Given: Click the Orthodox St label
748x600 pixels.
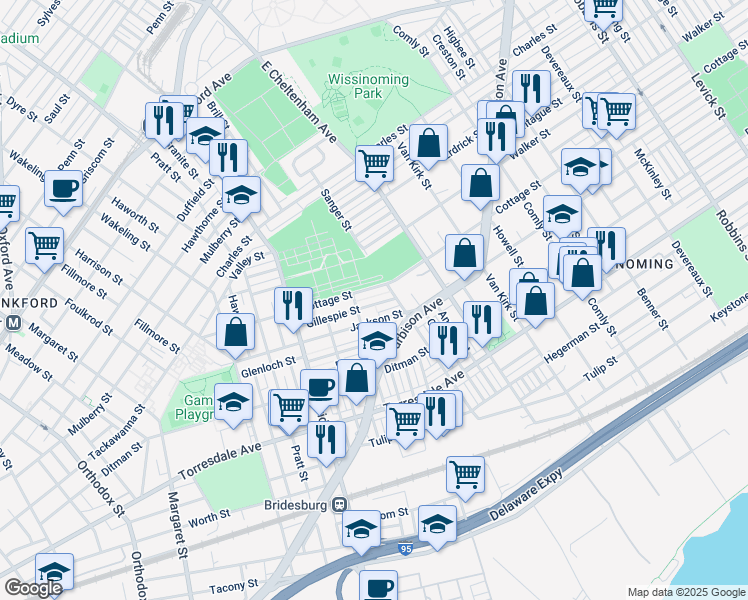Looking at the screenshot, I should 101,488.
